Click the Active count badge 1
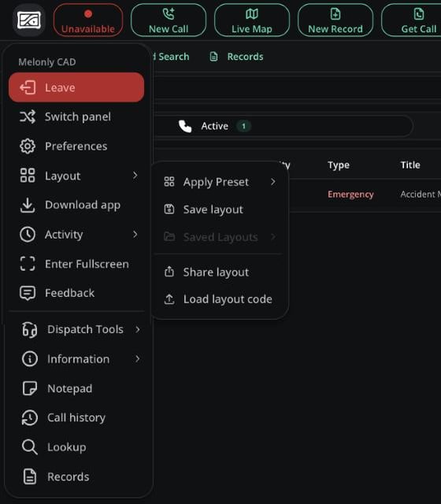 coord(243,126)
